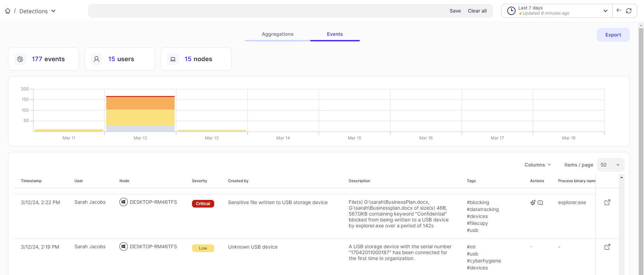The image size is (644, 275).
Task: Open details for the Critical event row
Action: pos(607,202)
